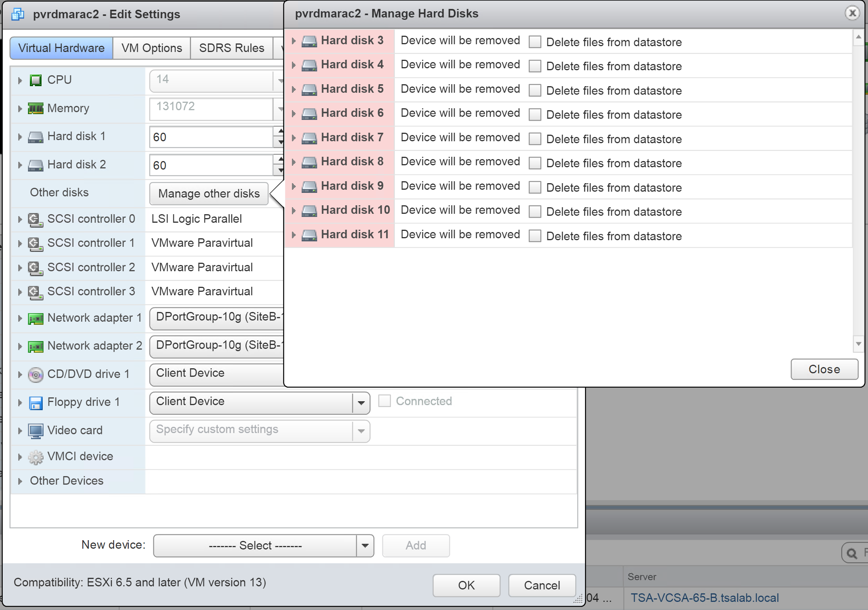The image size is (868, 610).
Task: Check Delete files for Hard disk 7
Action: point(535,139)
